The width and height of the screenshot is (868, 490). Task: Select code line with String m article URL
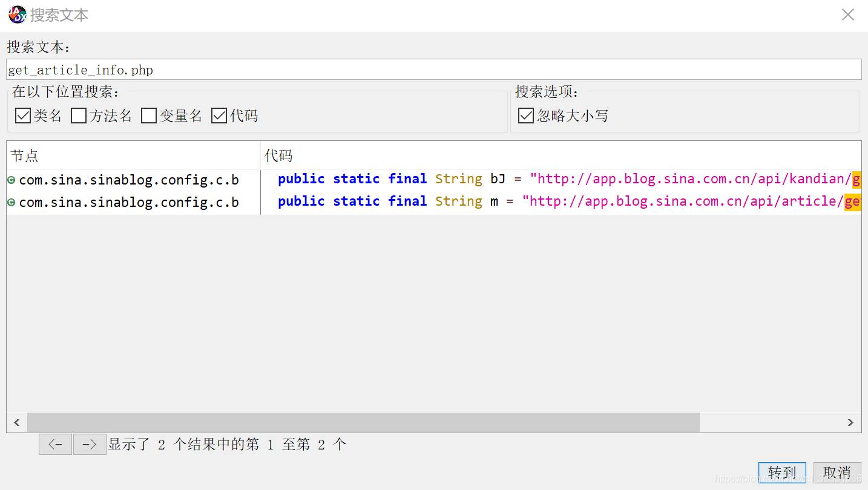tap(561, 202)
